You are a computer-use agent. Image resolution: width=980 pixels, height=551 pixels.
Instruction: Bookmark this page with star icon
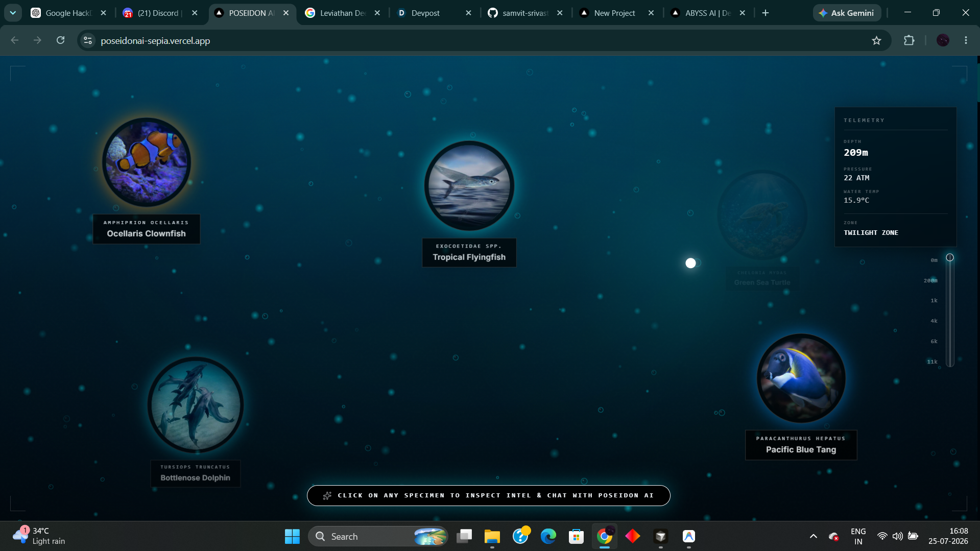click(x=876, y=40)
